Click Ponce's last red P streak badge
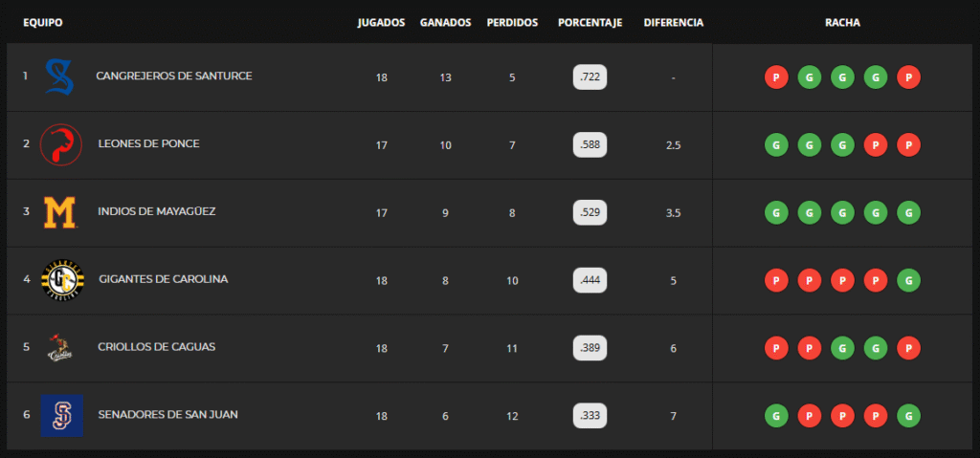 (x=908, y=145)
